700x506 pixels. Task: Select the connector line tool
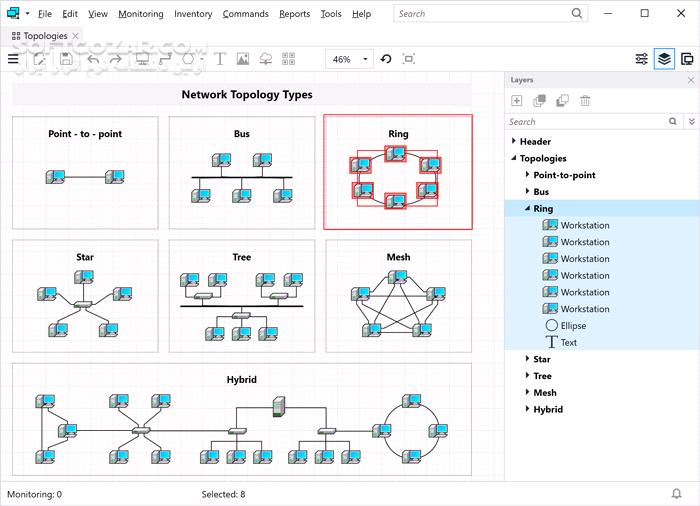(x=165, y=59)
